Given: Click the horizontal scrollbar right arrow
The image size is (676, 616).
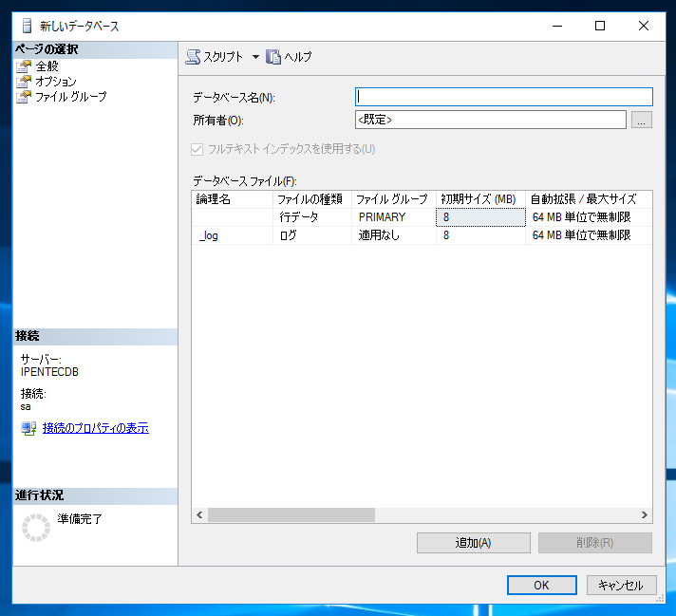Looking at the screenshot, I should (644, 514).
